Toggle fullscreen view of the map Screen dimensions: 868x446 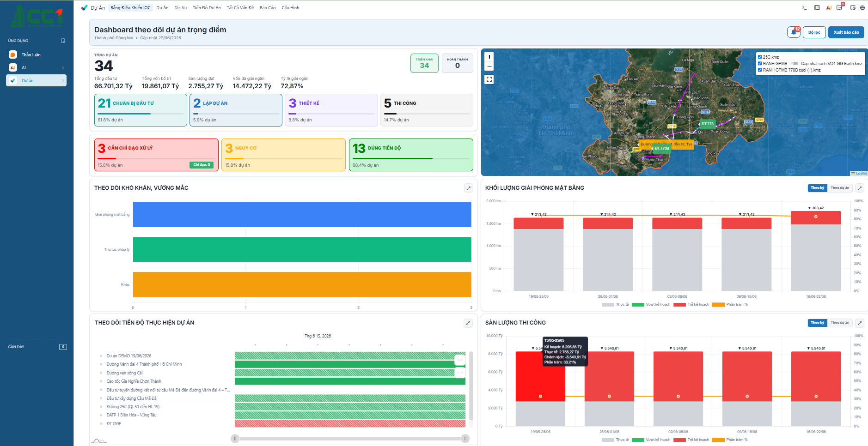pyautogui.click(x=489, y=79)
